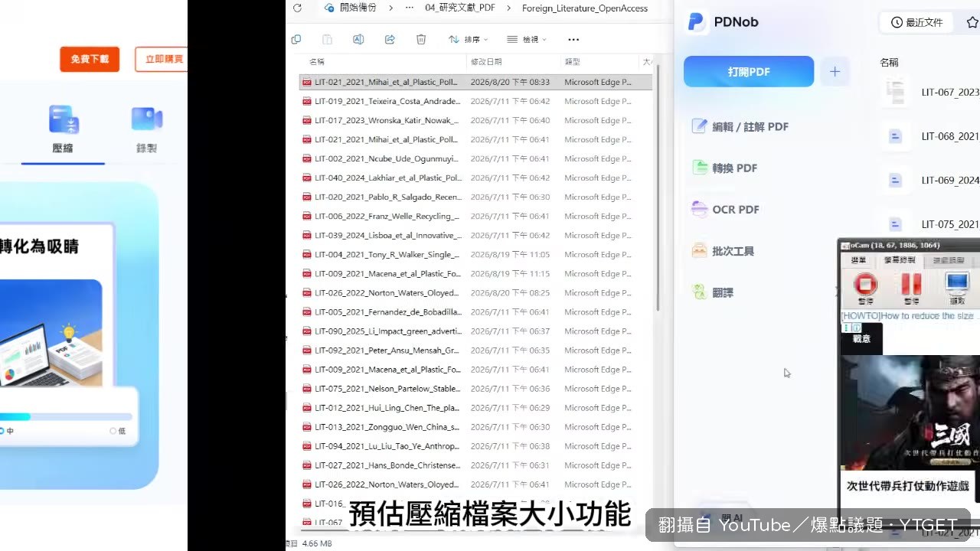Select the LIT-090_2025_Li_Impact_green file

[x=475, y=331]
